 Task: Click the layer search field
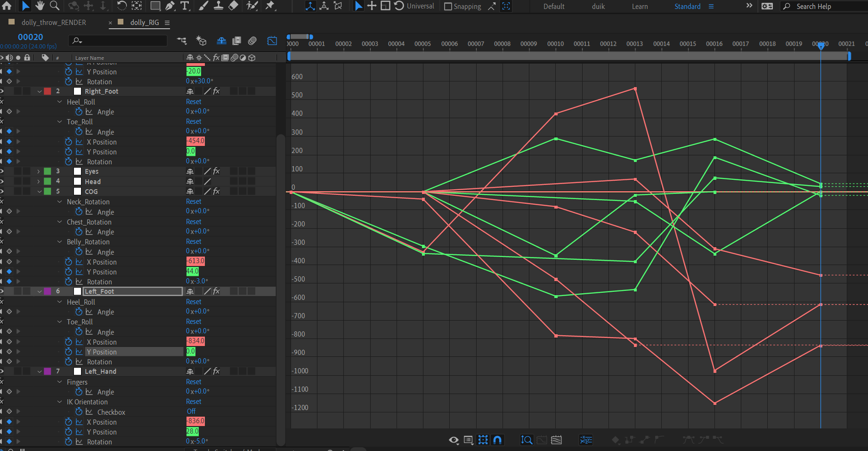[x=118, y=40]
